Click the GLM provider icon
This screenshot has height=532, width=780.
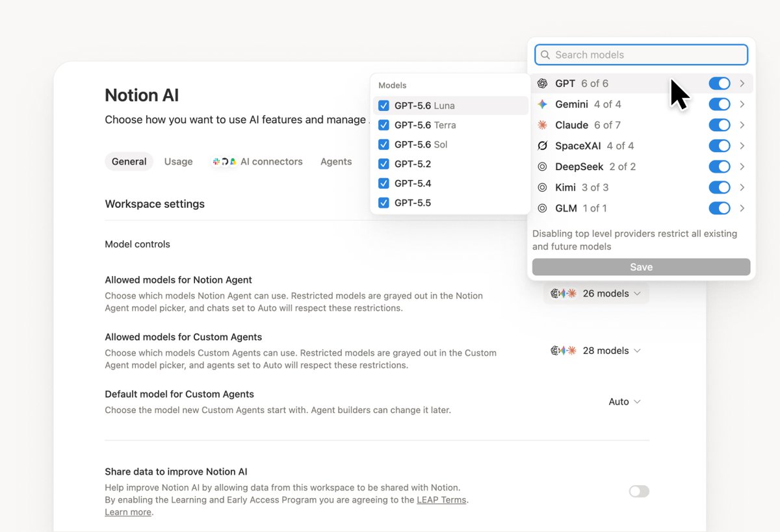(x=542, y=208)
